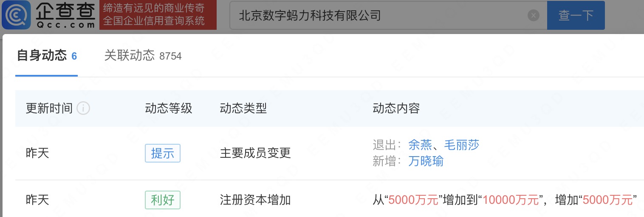Click the 企查查 brand name text
Image resolution: width=644 pixels, height=217 pixels.
pos(65,10)
